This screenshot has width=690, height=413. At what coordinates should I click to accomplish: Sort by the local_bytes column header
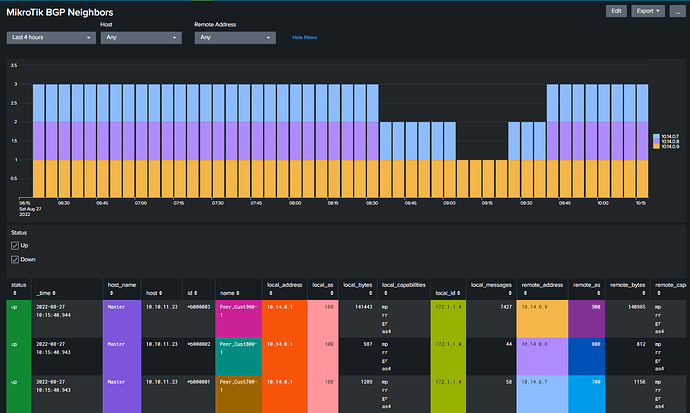[358, 289]
